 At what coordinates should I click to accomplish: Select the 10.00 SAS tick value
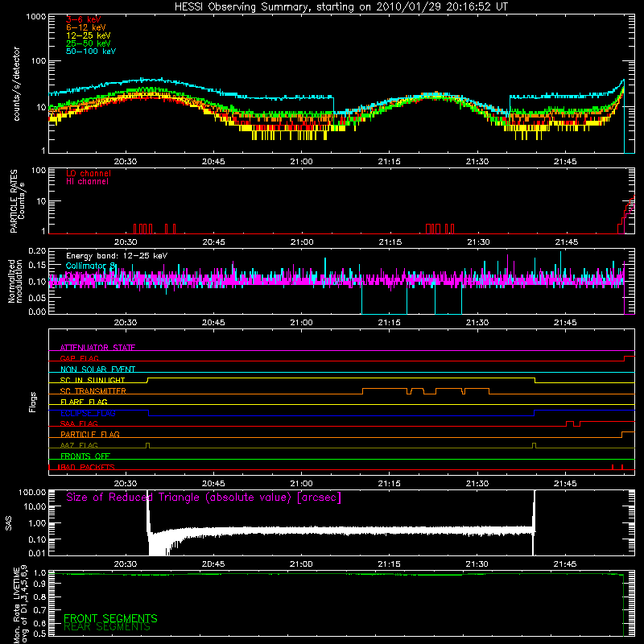(x=35, y=506)
